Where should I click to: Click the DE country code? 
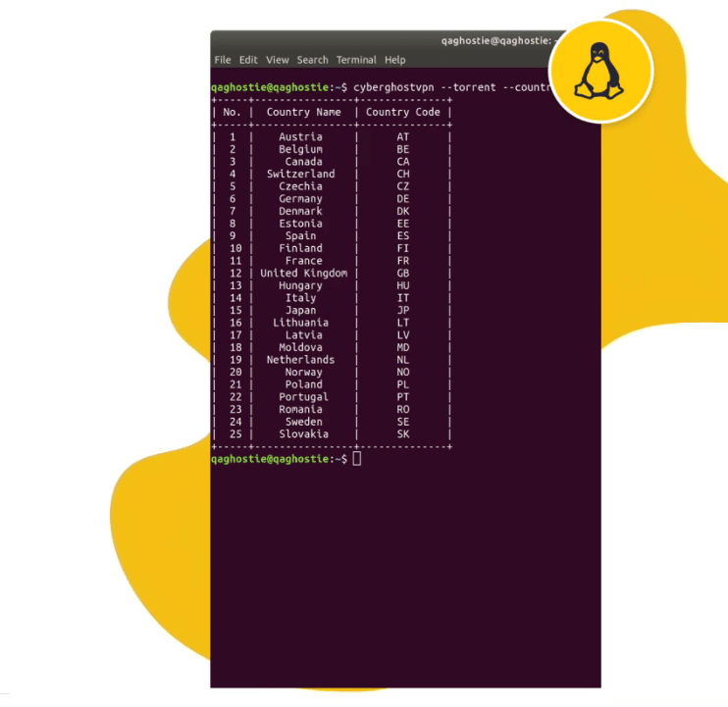(402, 199)
